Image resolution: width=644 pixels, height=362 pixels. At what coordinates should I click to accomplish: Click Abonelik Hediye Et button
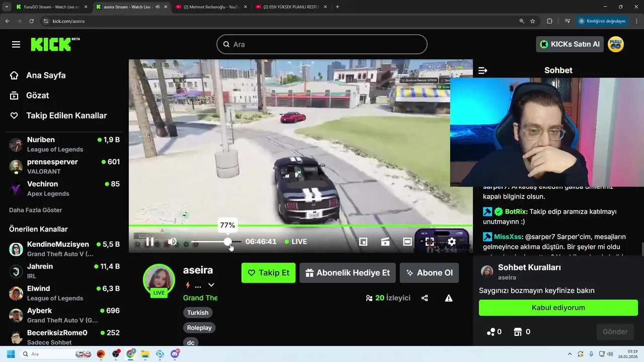pyautogui.click(x=348, y=273)
